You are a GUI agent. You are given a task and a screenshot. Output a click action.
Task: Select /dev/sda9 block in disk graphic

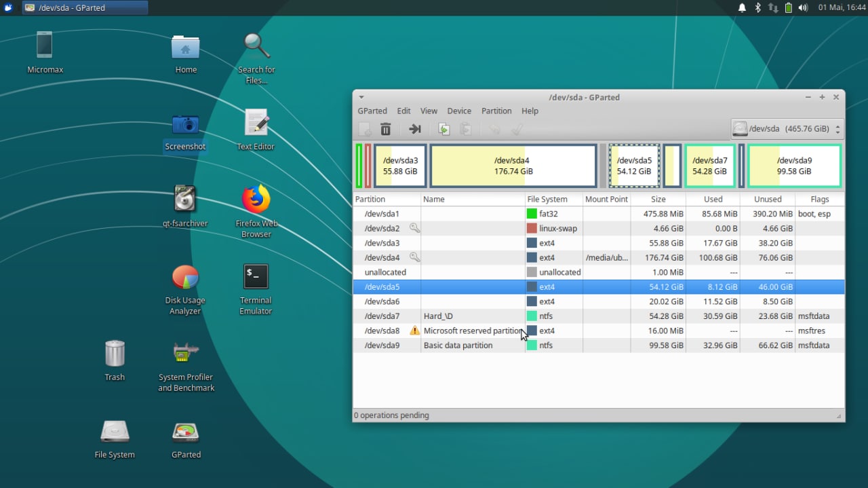click(x=794, y=166)
